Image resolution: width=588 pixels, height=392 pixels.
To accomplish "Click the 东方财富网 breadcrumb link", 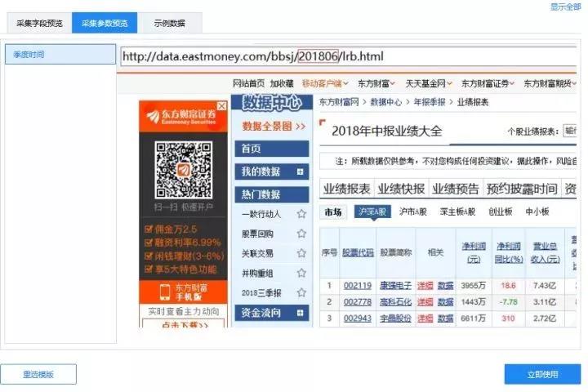I will click(x=339, y=102).
